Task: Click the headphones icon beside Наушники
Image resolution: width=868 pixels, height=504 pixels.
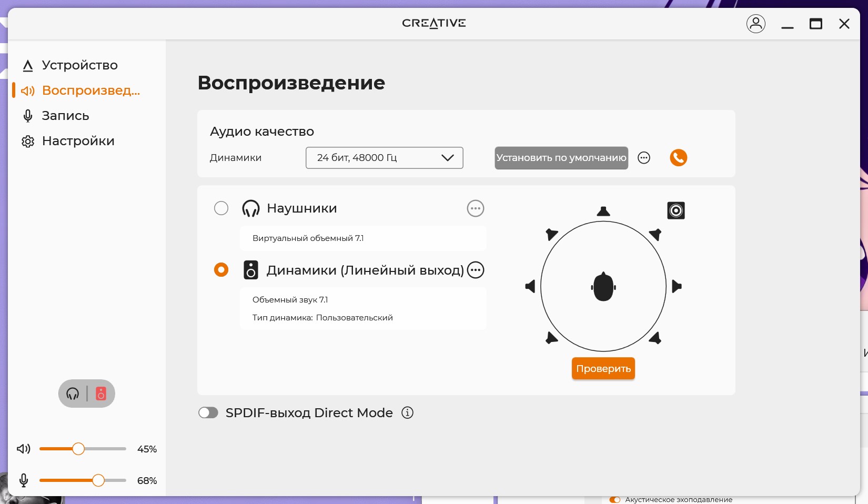Action: 251,208
